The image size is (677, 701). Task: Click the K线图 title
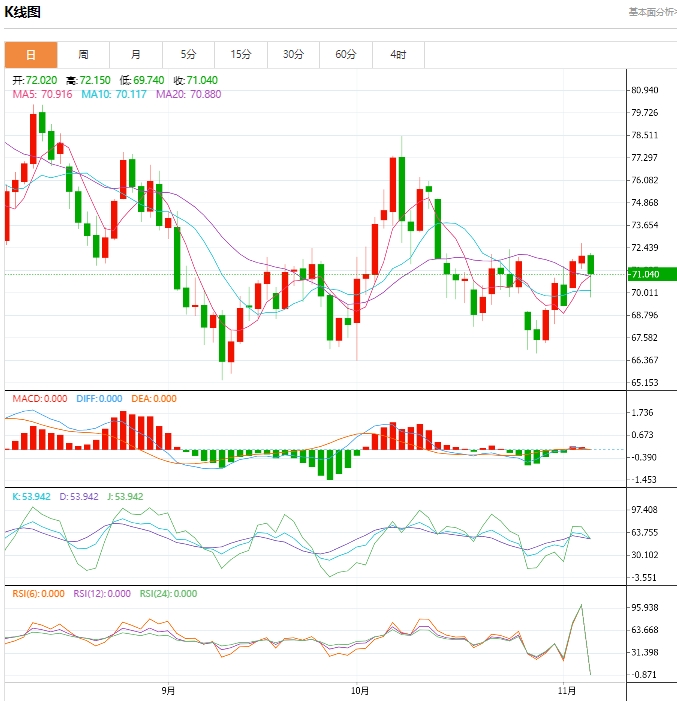[x=23, y=12]
